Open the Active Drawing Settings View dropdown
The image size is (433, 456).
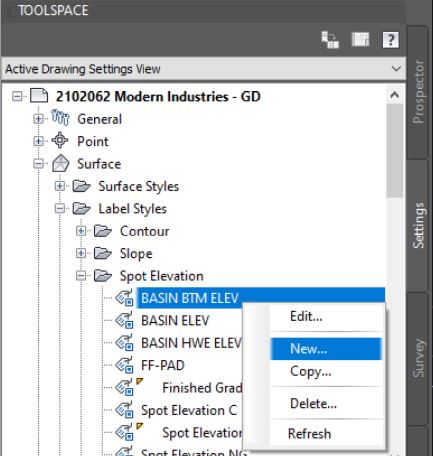[x=396, y=69]
